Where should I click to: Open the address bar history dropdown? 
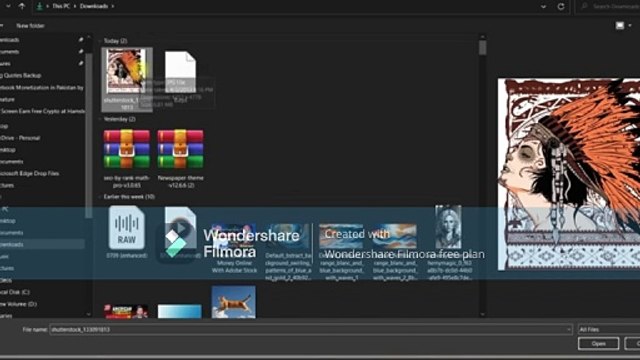coord(543,7)
